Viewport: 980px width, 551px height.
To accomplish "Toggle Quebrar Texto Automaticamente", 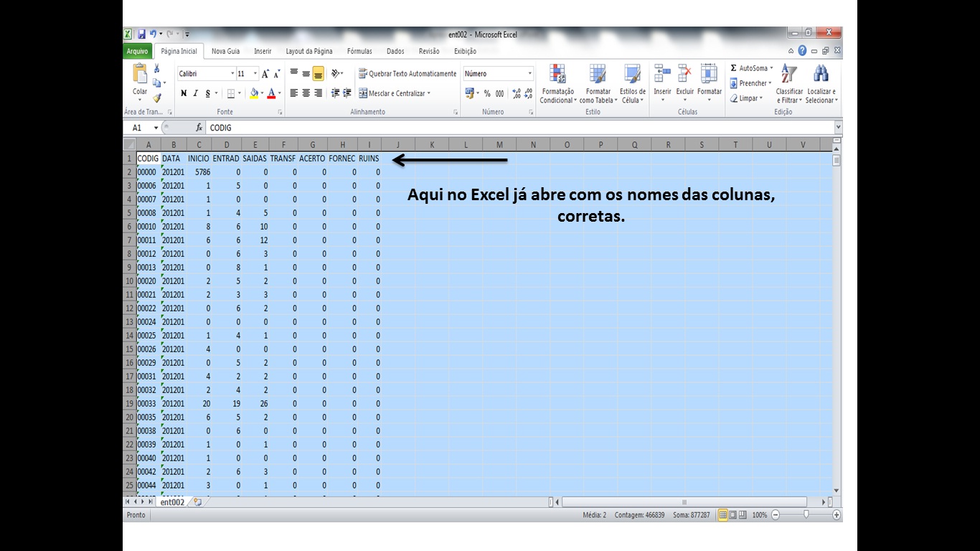I will click(x=407, y=74).
